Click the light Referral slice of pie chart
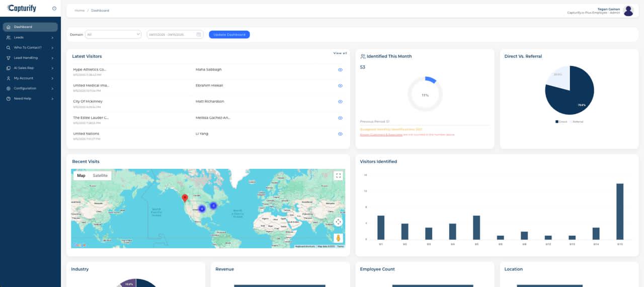The width and height of the screenshot is (644, 287). [x=559, y=79]
